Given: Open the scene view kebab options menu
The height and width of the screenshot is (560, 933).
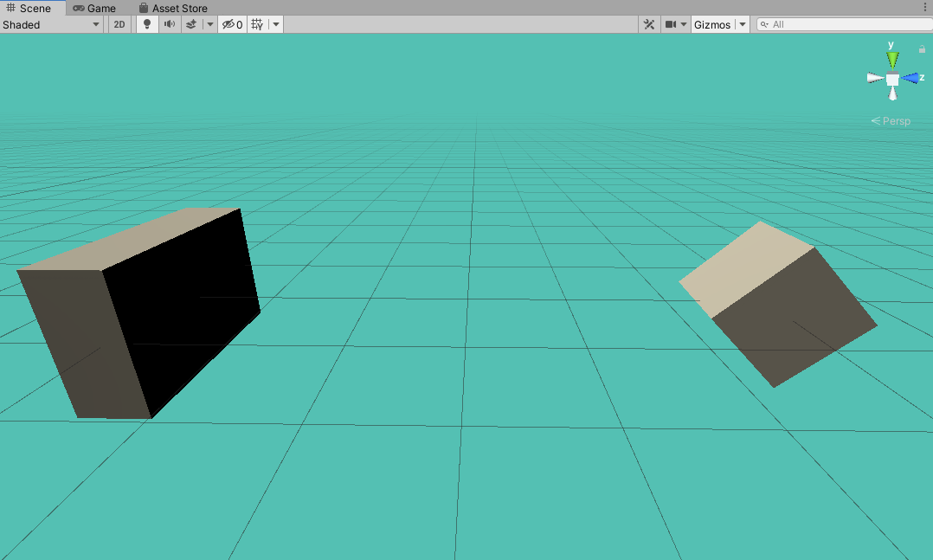Looking at the screenshot, I should tap(925, 7).
